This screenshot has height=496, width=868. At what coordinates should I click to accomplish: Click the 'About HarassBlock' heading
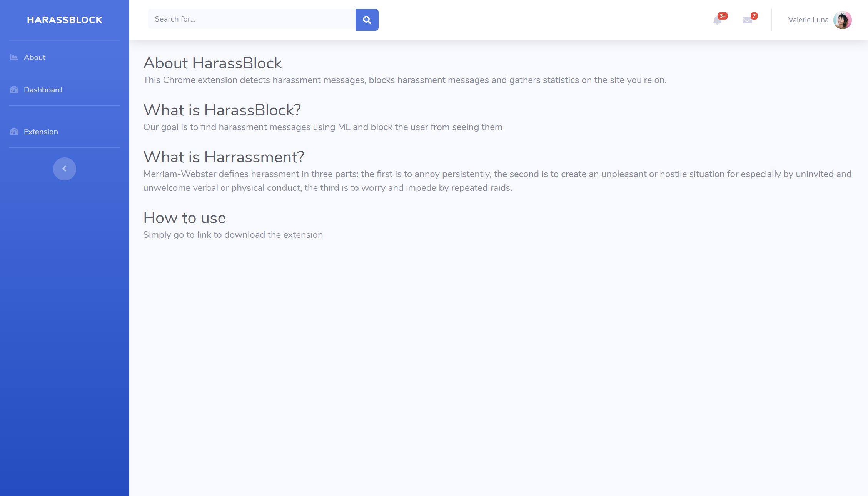point(212,63)
